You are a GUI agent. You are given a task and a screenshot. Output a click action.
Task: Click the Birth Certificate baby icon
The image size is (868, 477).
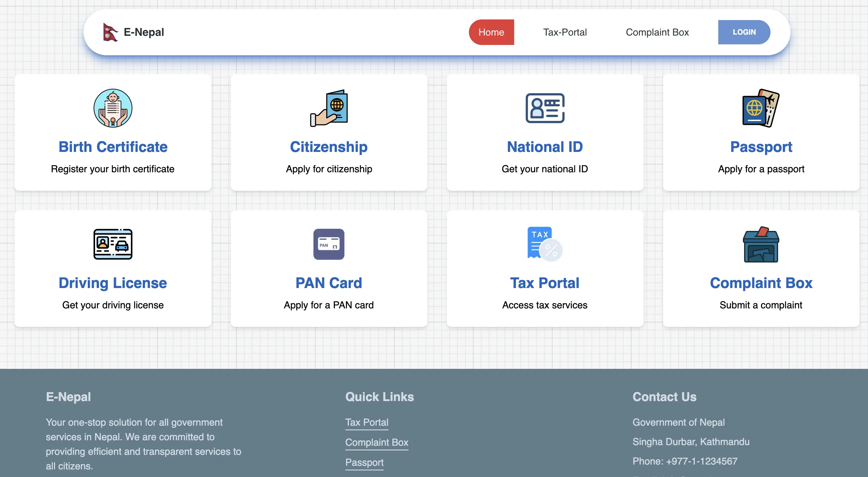(x=113, y=108)
